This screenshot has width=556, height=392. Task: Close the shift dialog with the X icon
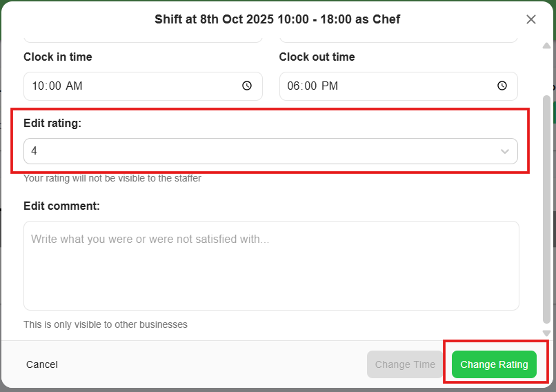click(x=531, y=19)
